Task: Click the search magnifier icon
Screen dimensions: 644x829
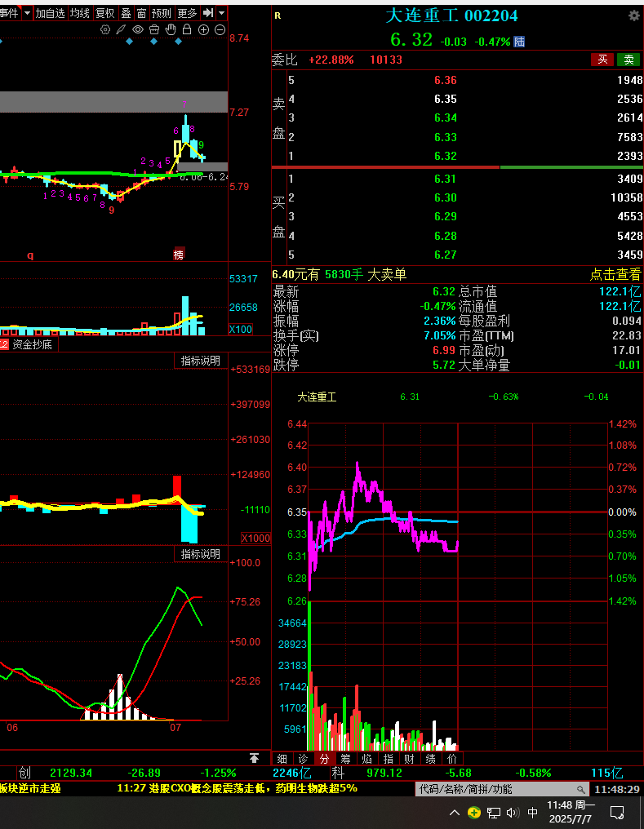Action: (x=581, y=789)
